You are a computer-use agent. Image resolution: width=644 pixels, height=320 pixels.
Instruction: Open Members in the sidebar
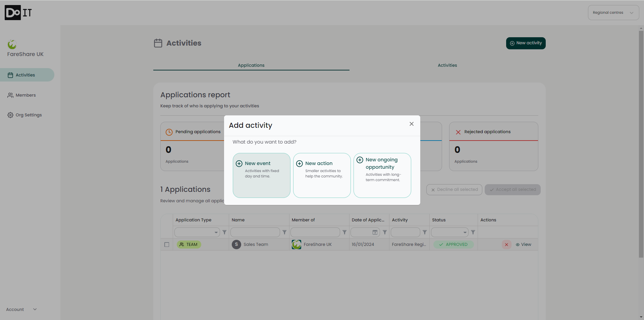[25, 95]
